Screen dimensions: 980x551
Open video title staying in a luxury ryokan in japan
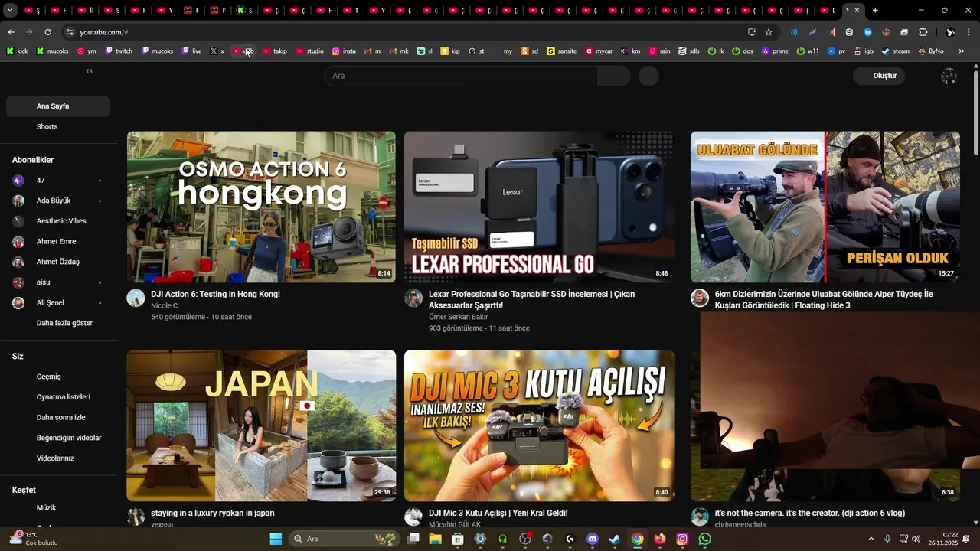click(212, 513)
